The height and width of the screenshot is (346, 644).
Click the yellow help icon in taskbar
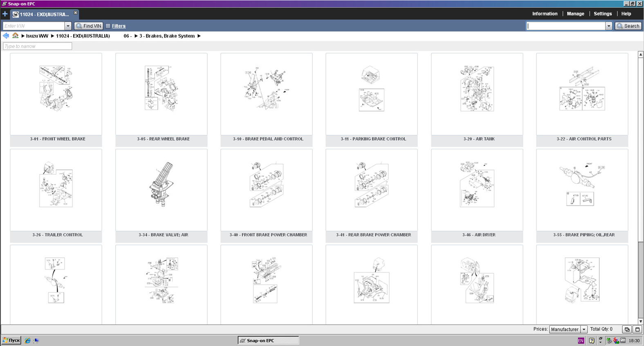pyautogui.click(x=591, y=340)
